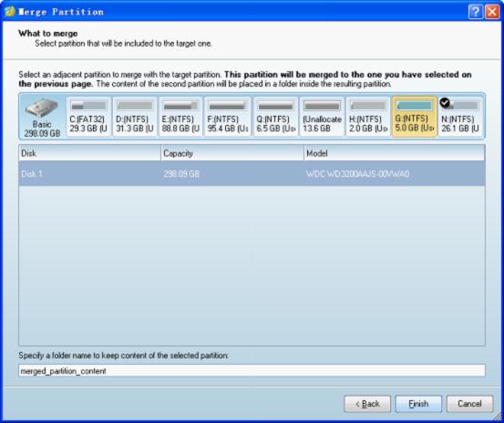504x423 pixels.
Task: Click the Basic 298.09 GB disk icon
Action: tap(42, 117)
